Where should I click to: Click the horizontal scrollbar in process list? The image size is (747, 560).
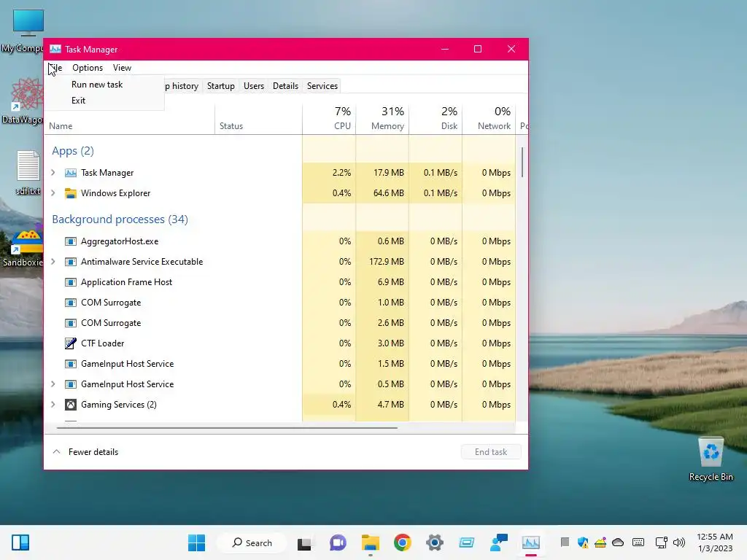227,427
